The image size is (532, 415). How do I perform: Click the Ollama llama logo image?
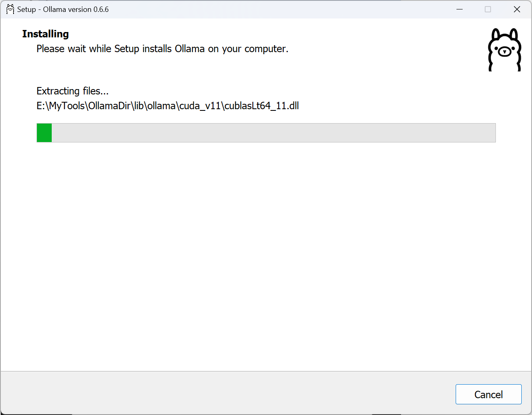pyautogui.click(x=504, y=50)
